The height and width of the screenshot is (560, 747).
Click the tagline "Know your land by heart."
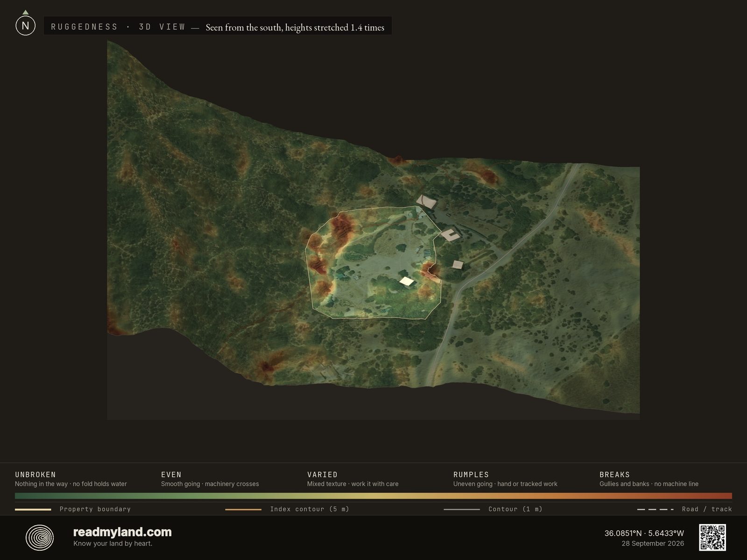click(x=113, y=544)
